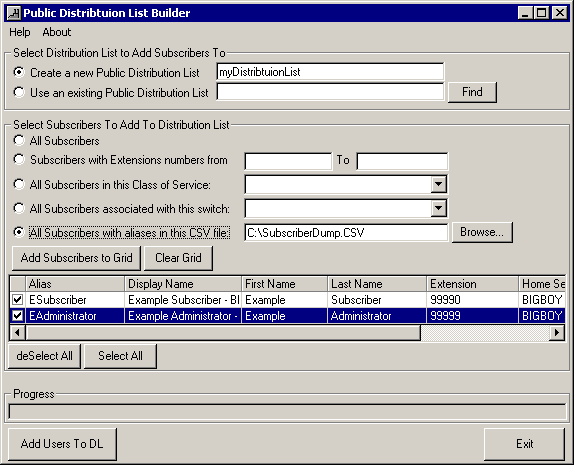Open the switch association dropdown
Image resolution: width=574 pixels, height=465 pixels.
pos(438,208)
